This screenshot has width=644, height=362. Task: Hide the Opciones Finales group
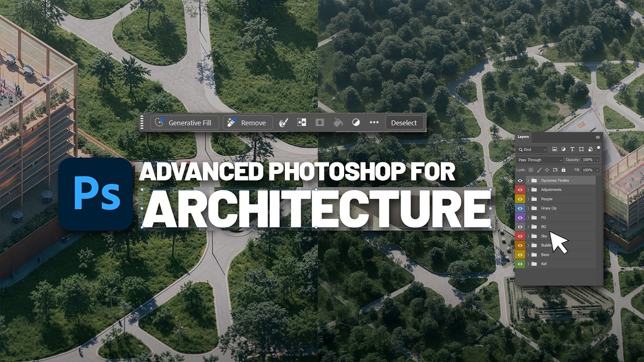tap(520, 180)
